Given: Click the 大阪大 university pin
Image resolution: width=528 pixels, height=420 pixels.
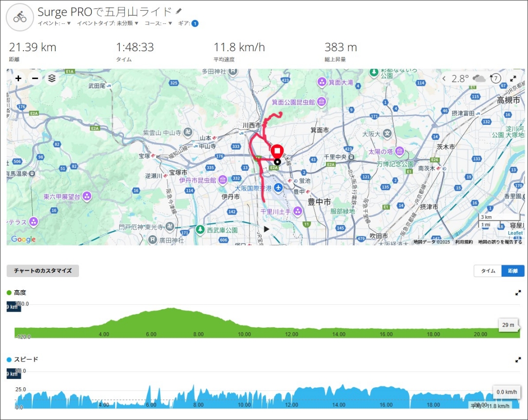Looking at the screenshot, I should (387, 133).
